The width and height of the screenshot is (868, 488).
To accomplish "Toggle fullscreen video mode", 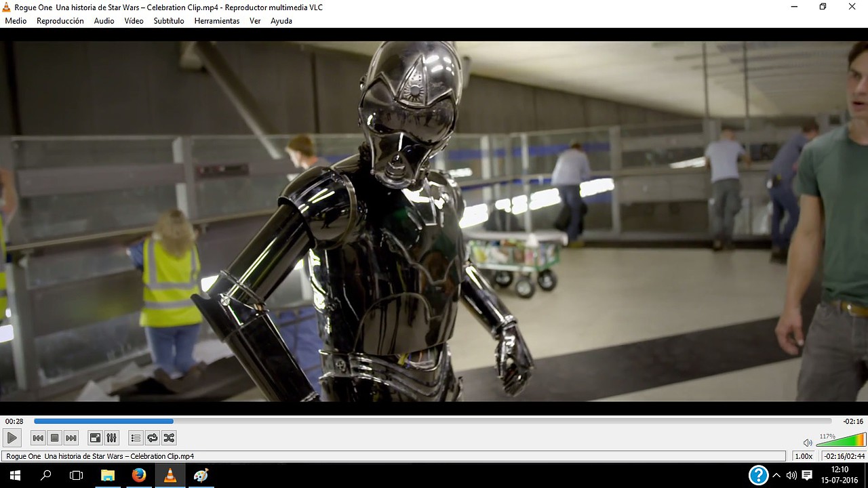I will point(96,438).
